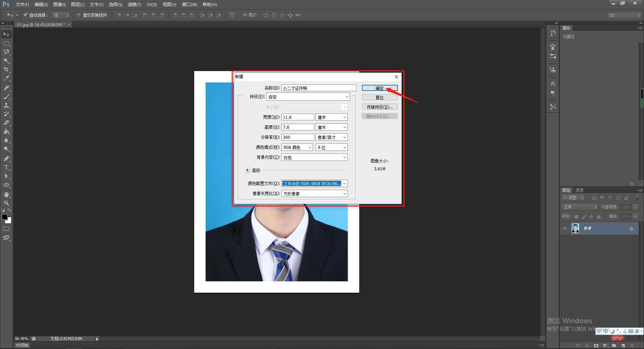Click the 宽度 width value field
This screenshot has width=644, height=349.
298,117
